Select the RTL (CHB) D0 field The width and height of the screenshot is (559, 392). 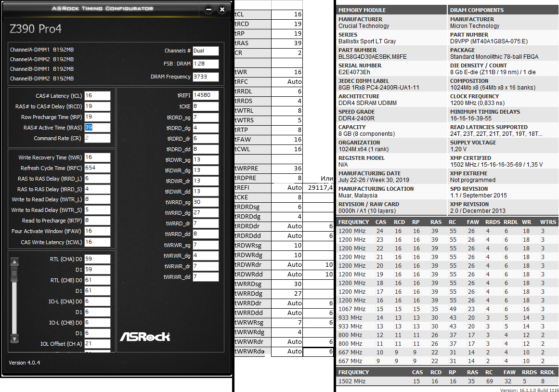pyautogui.click(x=97, y=280)
